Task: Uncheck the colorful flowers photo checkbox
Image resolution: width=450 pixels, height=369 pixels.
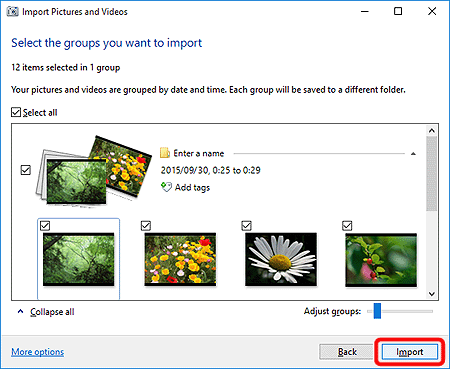Action: pos(146,226)
